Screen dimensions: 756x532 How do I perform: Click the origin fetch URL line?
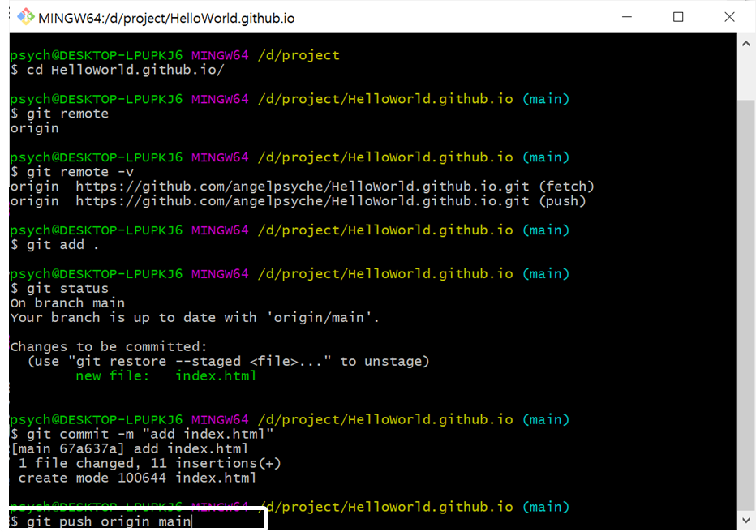tap(302, 187)
